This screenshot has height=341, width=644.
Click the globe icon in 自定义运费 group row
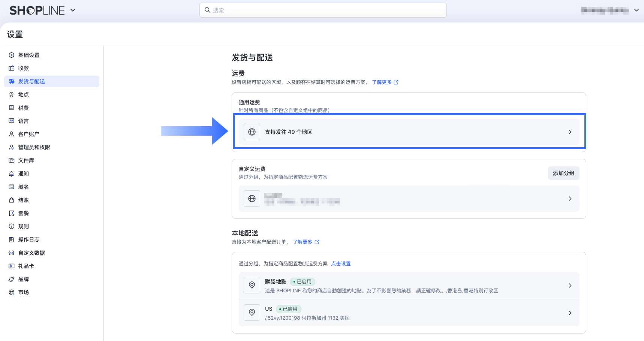tap(252, 199)
